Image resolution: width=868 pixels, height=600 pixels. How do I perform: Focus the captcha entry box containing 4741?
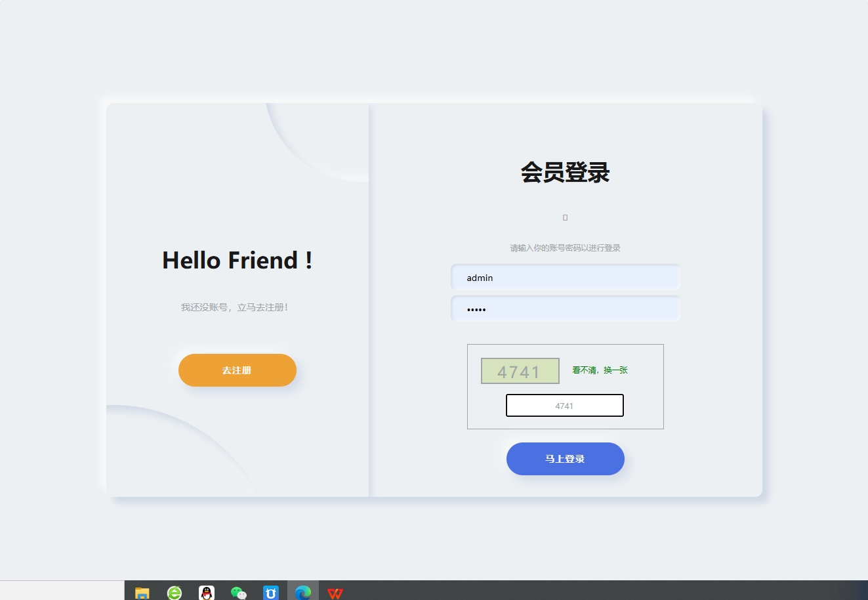pyautogui.click(x=565, y=405)
